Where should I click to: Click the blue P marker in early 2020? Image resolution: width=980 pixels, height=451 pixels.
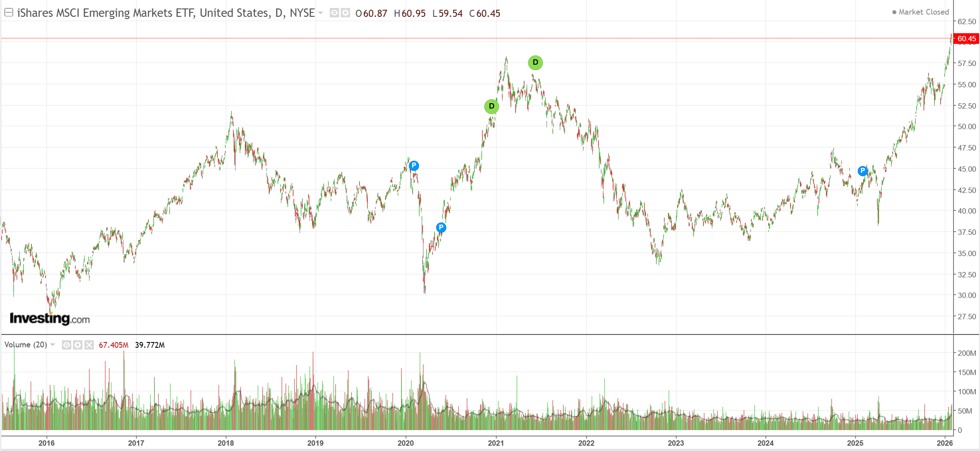[x=414, y=166]
